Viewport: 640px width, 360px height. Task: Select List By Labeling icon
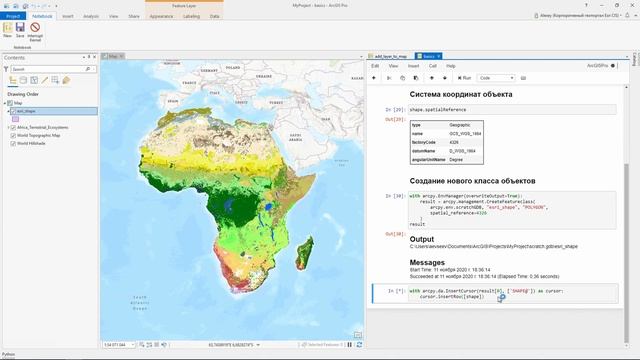pos(66,80)
